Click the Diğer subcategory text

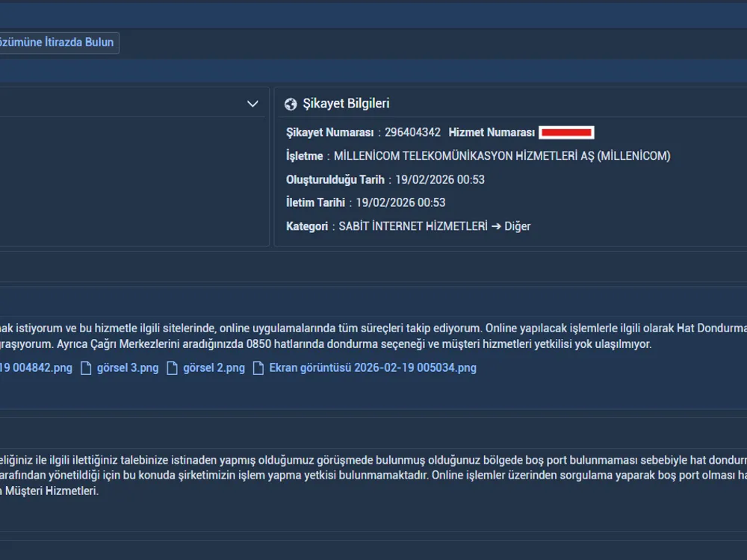(518, 226)
